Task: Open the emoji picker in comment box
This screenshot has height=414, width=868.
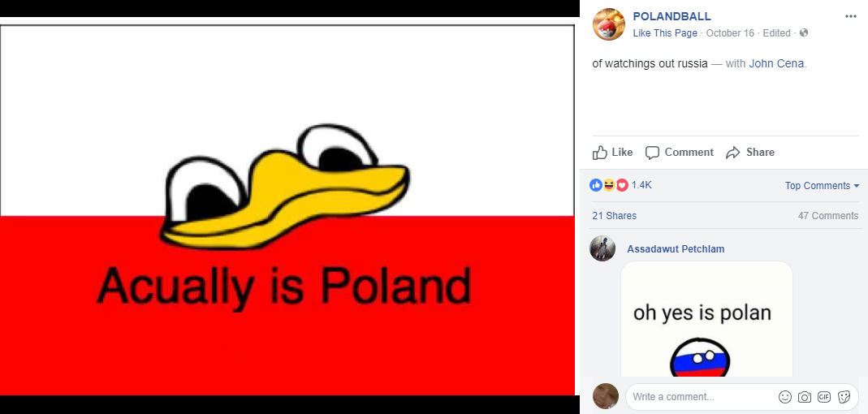Action: click(785, 397)
